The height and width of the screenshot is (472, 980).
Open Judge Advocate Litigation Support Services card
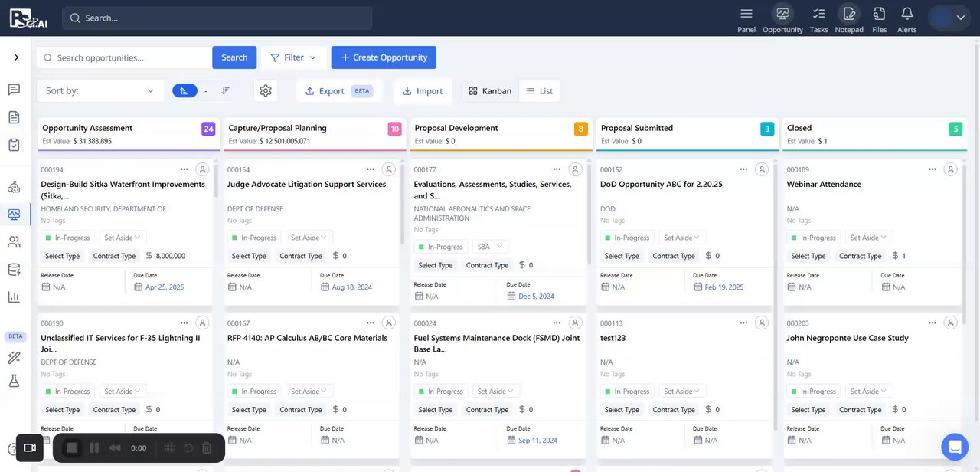(307, 184)
